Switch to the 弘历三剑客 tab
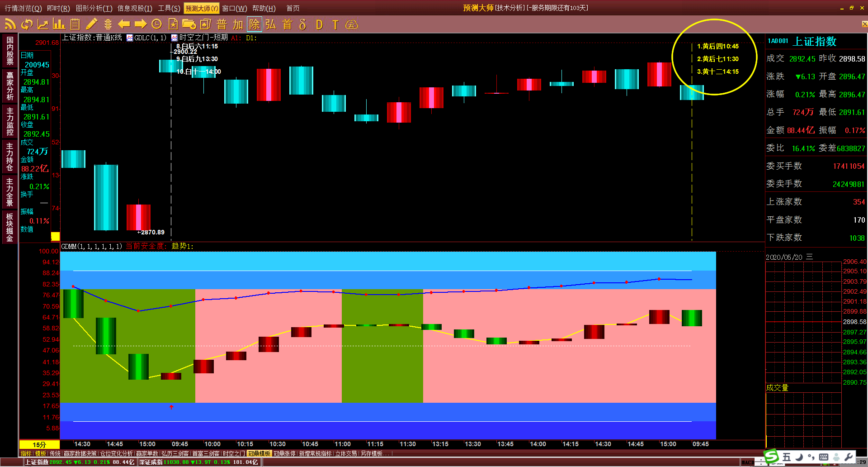 pos(175,453)
